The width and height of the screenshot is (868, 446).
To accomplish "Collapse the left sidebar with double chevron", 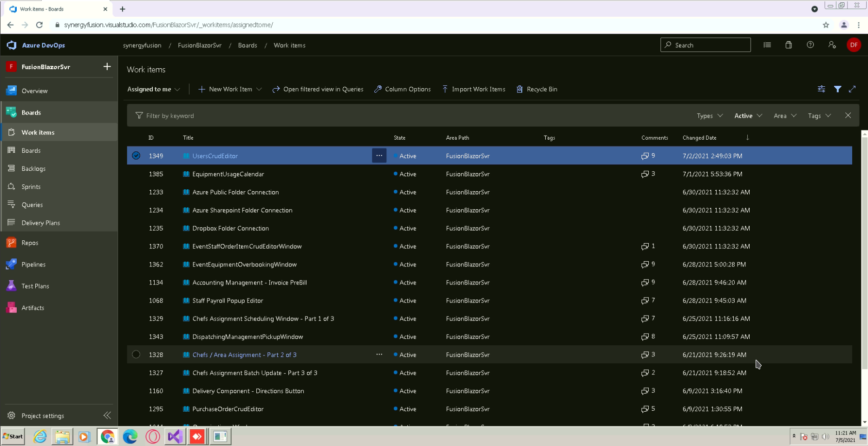I will pos(107,415).
